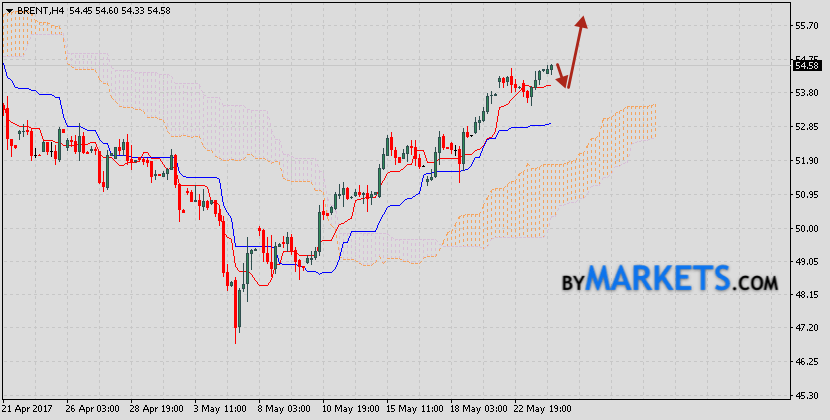
Task: Click the 52.85 price axis label
Action: pos(806,127)
